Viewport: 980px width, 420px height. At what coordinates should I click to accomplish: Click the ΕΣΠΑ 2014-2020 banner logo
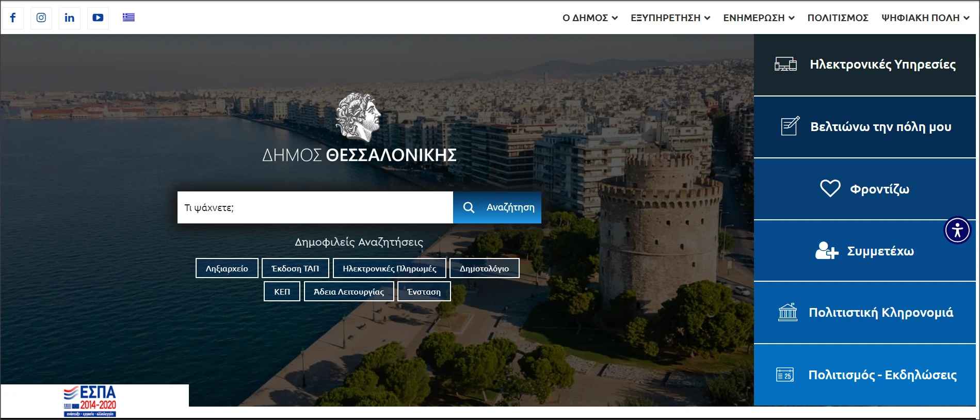90,400
